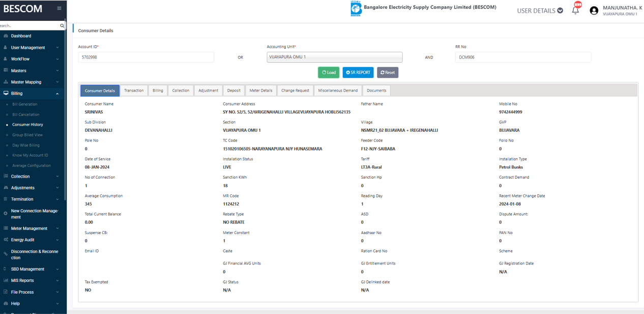Open the Collection tab
Viewport: 644px width, 314px height.
pos(181,91)
